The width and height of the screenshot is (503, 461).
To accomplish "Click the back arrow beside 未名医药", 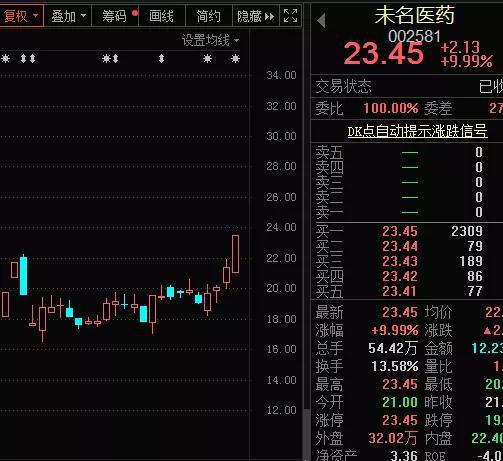I will (x=321, y=21).
